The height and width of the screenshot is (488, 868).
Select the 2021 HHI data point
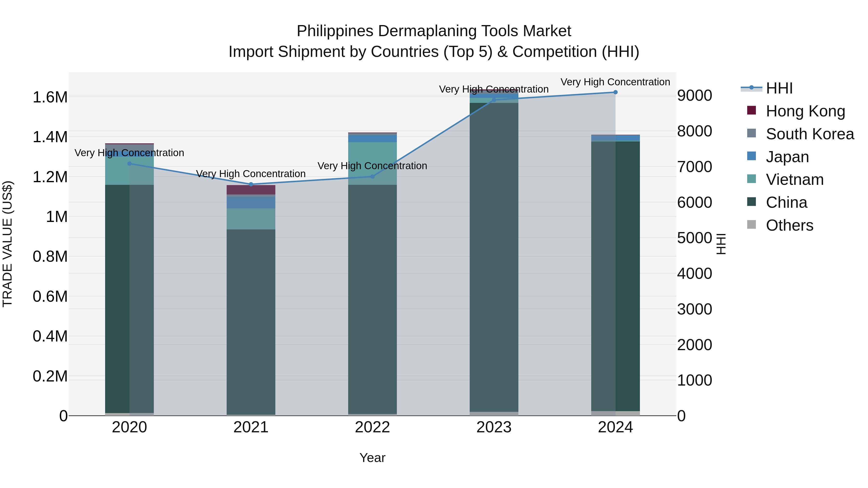click(x=251, y=184)
